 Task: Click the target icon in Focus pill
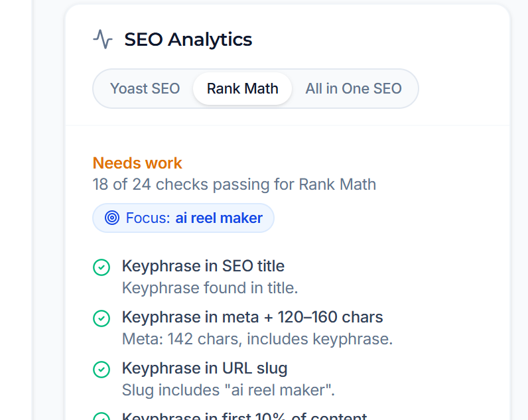click(x=112, y=218)
